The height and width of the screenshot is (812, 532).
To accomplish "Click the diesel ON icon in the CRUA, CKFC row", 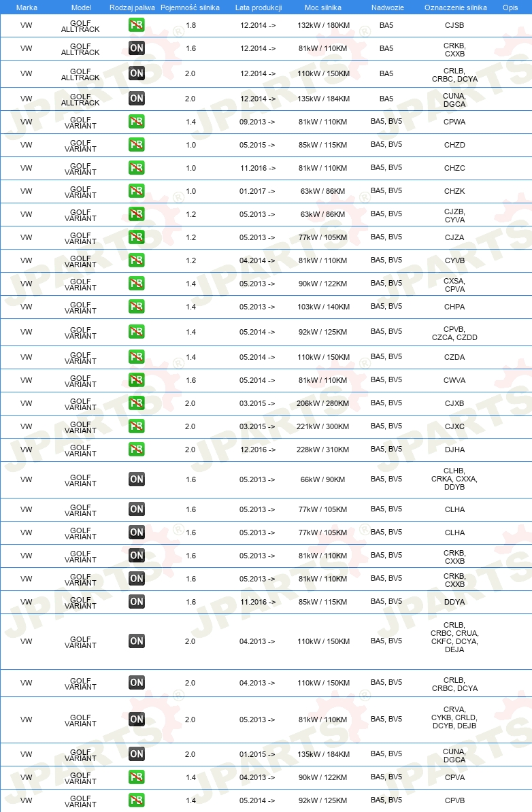I will [137, 641].
